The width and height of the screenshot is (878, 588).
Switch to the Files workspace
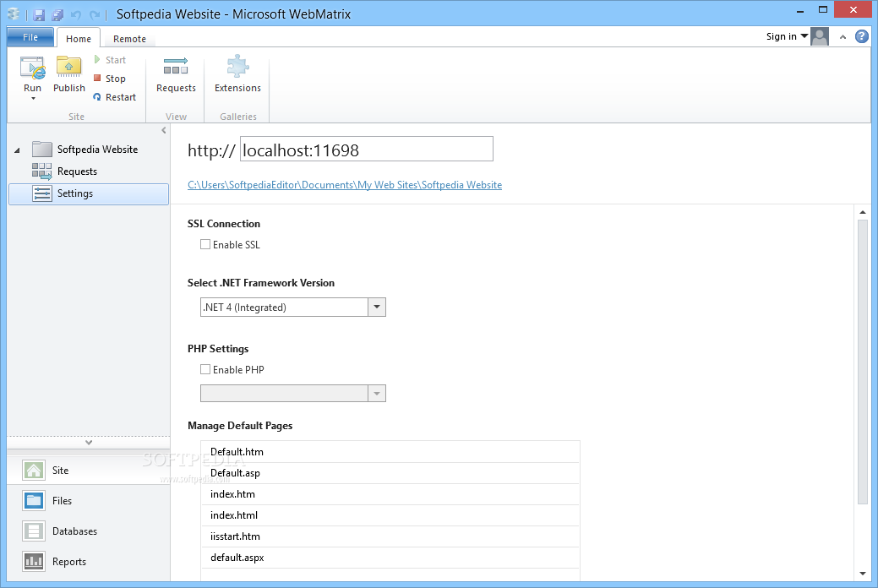(89, 501)
